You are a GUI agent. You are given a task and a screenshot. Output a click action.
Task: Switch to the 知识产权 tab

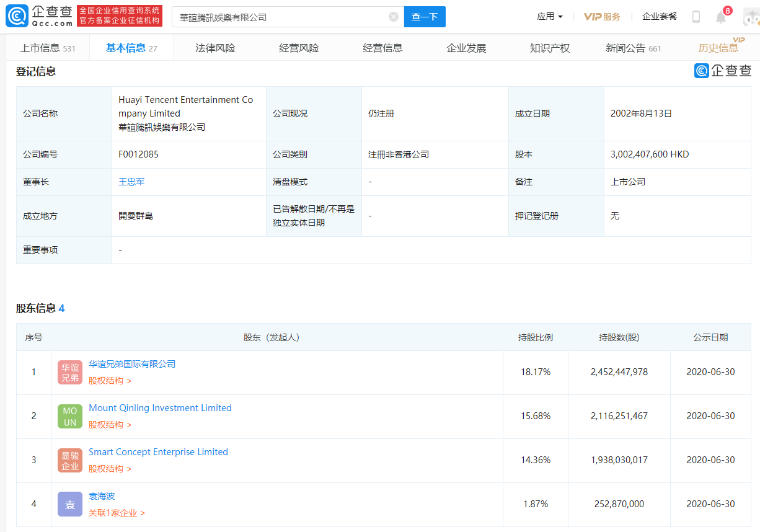pyautogui.click(x=550, y=48)
